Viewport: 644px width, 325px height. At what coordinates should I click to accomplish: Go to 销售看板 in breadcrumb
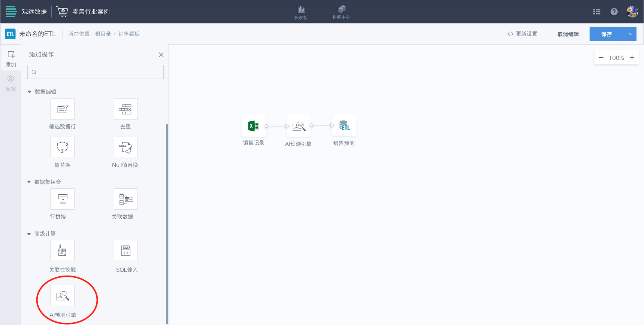point(129,34)
